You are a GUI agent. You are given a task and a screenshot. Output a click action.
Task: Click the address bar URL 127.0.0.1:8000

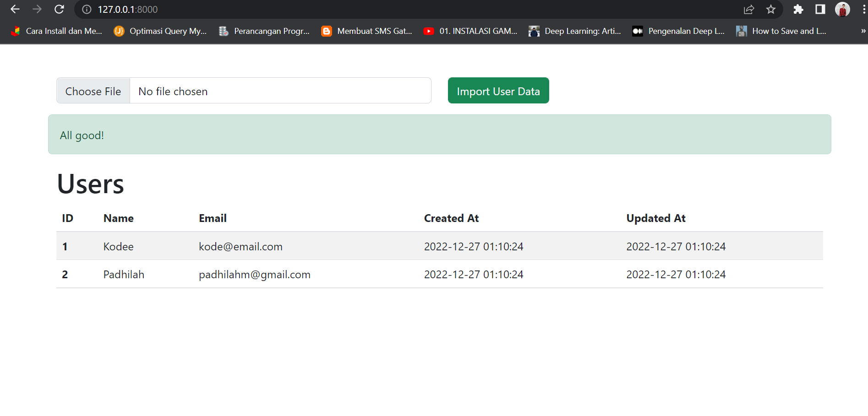pyautogui.click(x=128, y=9)
